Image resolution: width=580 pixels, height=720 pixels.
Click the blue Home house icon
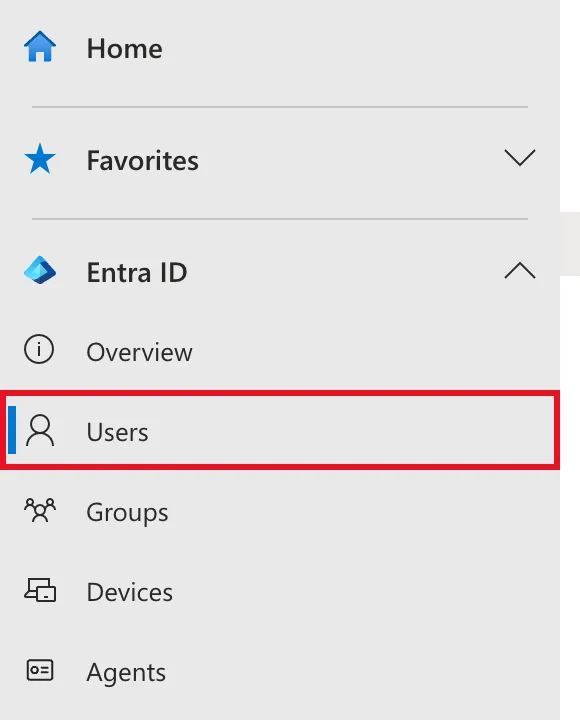40,46
